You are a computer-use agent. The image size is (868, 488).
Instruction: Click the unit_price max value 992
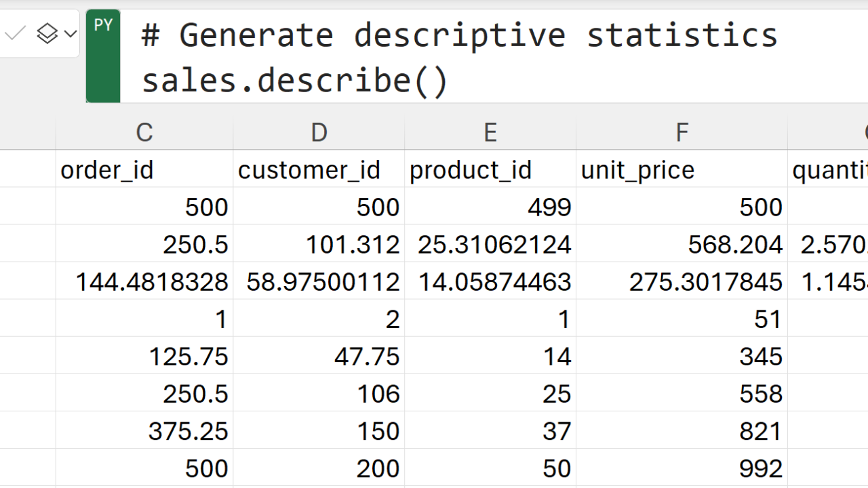(682, 468)
